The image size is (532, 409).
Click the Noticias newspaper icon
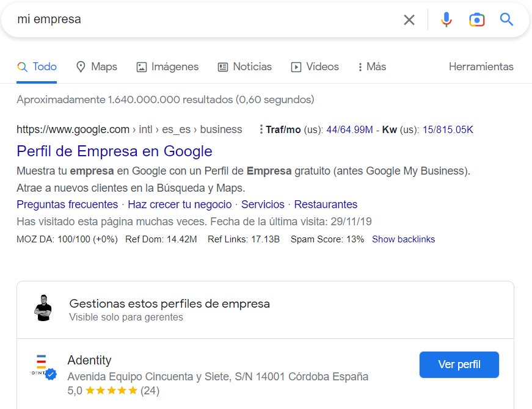pyautogui.click(x=222, y=67)
